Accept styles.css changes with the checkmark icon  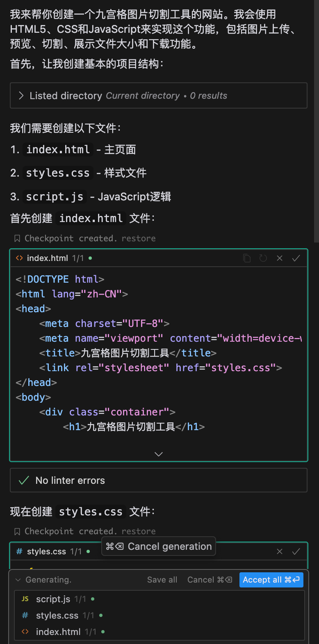tap(296, 551)
